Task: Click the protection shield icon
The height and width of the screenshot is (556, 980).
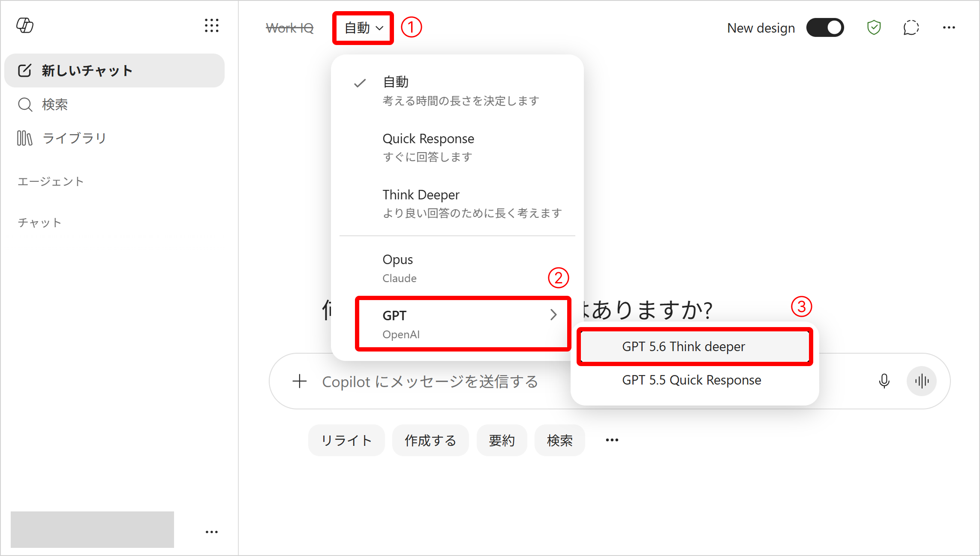Action: [x=874, y=28]
